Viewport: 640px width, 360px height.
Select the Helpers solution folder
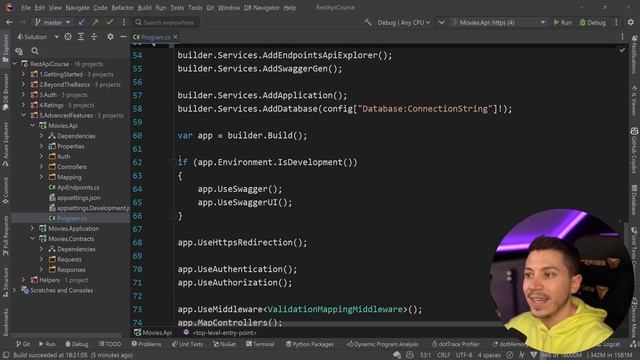tap(49, 280)
